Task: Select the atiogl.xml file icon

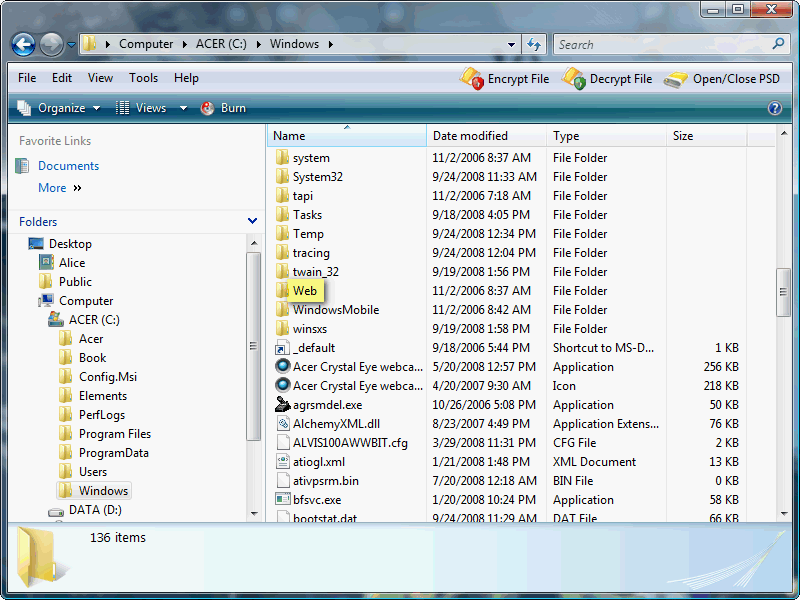Action: (x=283, y=462)
